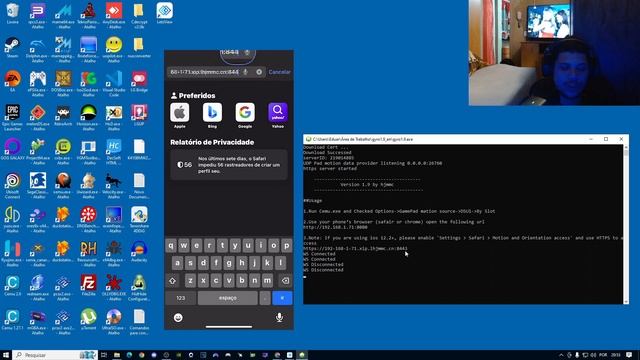Screen dimensions: 640x360
Task: Open the EA app desktop icon
Action: point(12,81)
